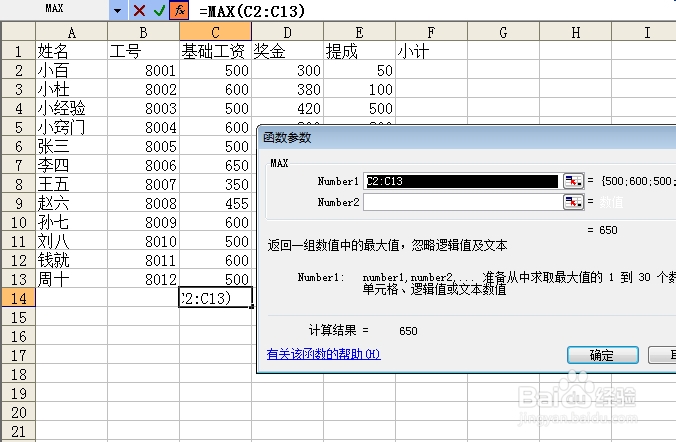Click the name cell 孙七

click(72, 222)
